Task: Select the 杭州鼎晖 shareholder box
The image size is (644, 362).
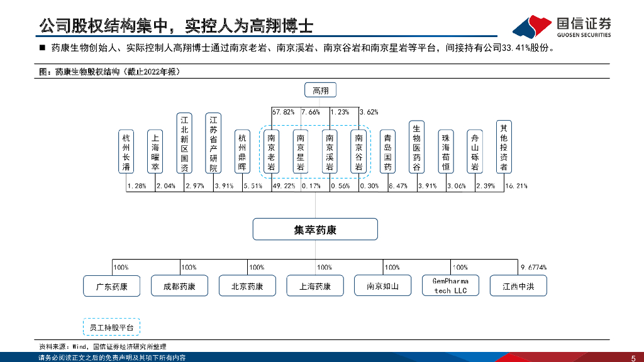Action: (x=242, y=151)
